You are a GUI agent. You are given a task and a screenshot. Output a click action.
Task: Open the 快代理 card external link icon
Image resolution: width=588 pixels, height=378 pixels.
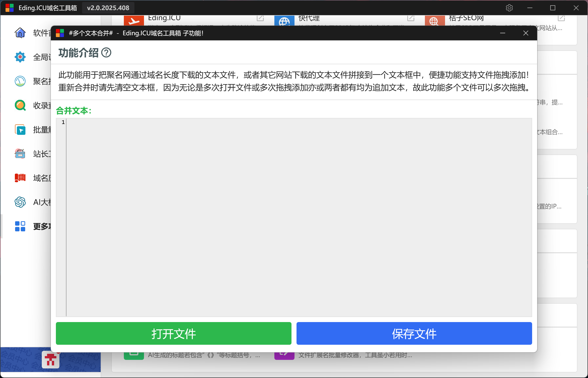tap(411, 18)
